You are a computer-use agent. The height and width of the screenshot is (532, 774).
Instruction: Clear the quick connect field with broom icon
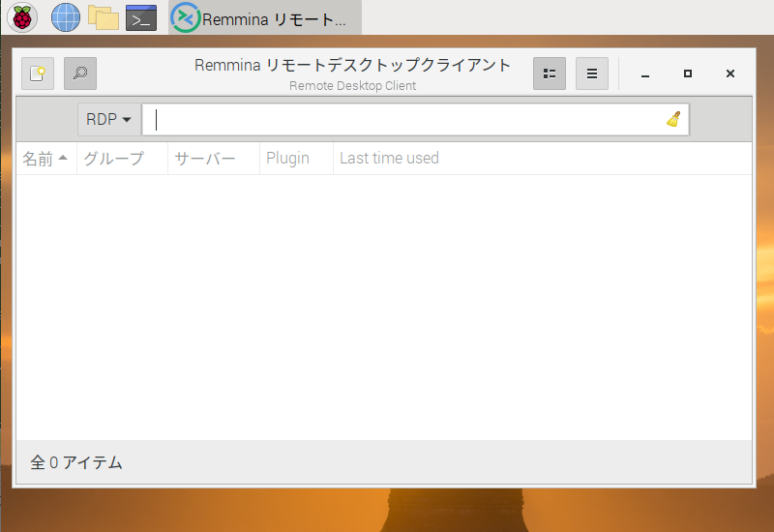[x=673, y=119]
